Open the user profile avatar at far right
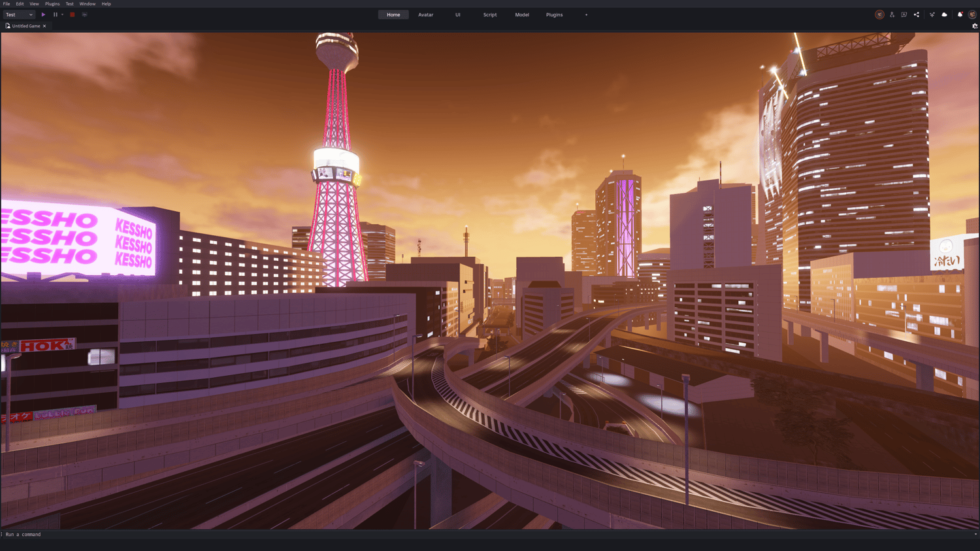Viewport: 980px width, 551px height. (x=972, y=14)
